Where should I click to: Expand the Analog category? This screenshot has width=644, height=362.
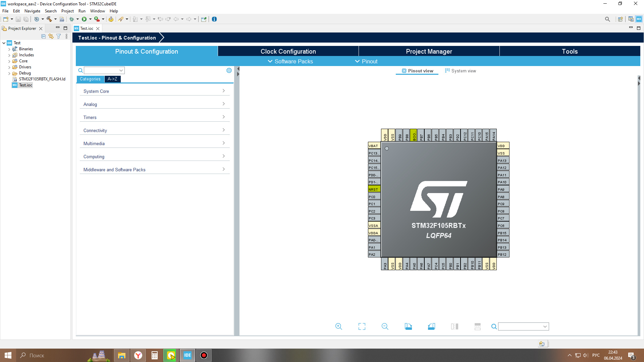pyautogui.click(x=155, y=104)
